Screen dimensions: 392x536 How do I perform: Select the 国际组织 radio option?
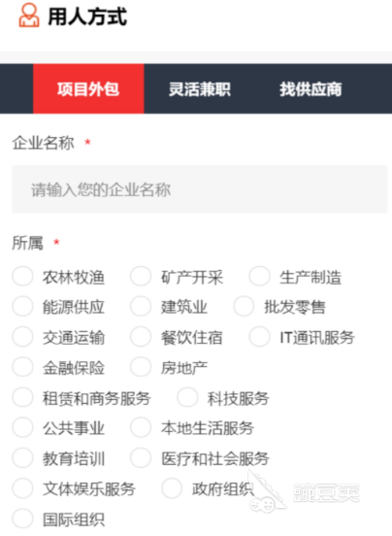22,519
